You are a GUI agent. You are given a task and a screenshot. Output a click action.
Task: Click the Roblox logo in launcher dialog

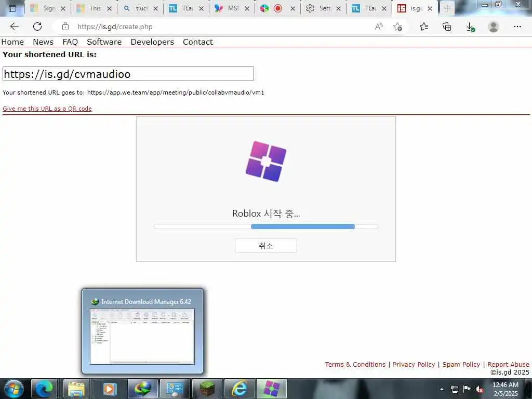pyautogui.click(x=266, y=162)
